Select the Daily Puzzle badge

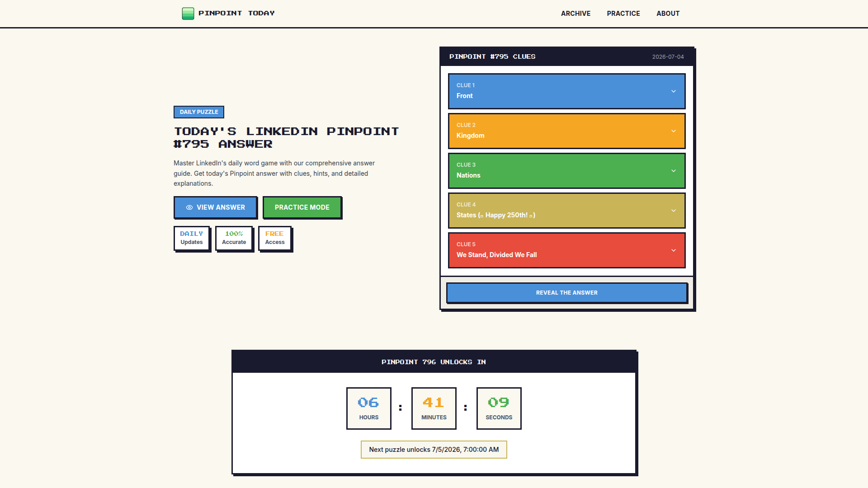pyautogui.click(x=199, y=112)
